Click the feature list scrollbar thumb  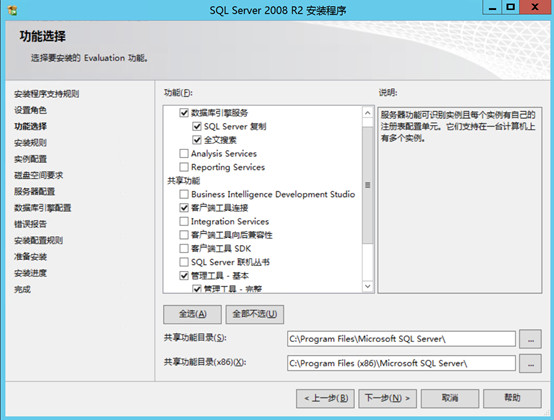(367, 185)
